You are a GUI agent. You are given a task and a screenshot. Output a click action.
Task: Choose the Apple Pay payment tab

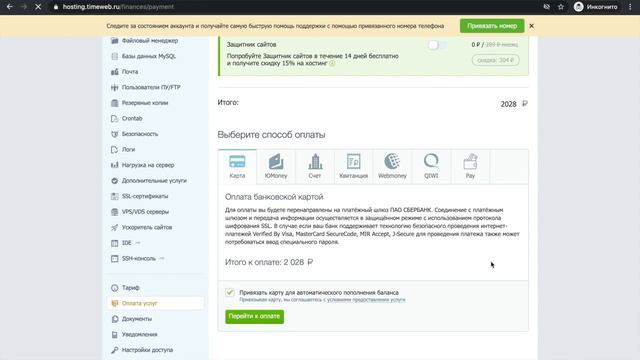click(470, 167)
